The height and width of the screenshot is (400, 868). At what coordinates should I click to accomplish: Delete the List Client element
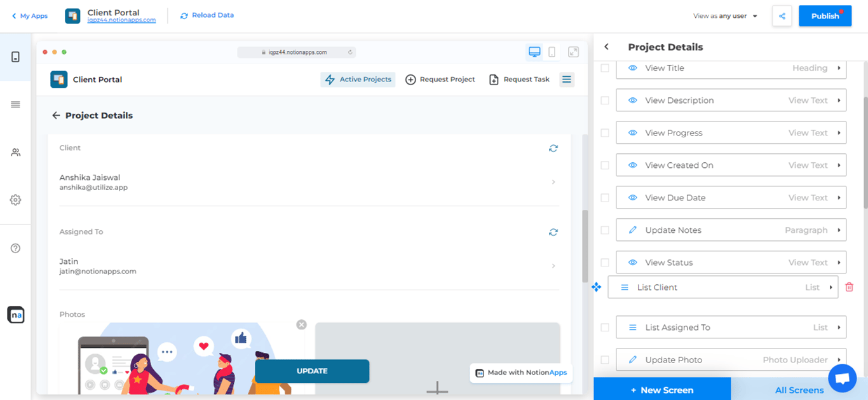tap(849, 287)
